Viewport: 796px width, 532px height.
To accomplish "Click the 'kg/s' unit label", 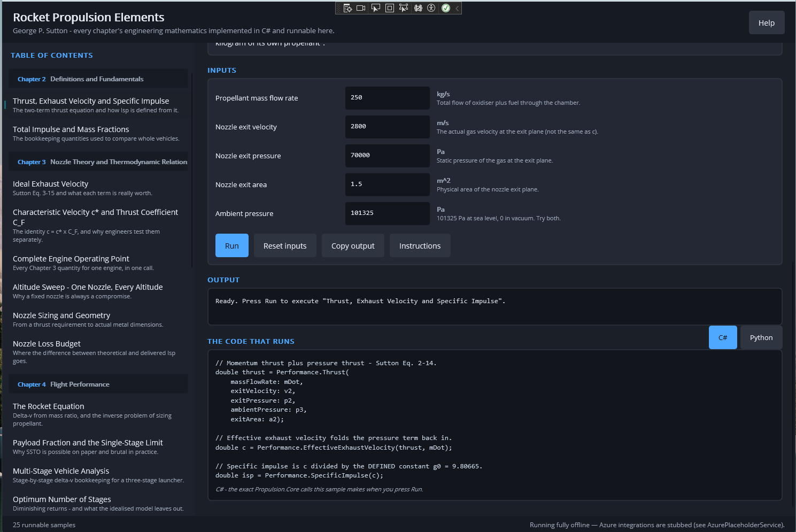I will pyautogui.click(x=443, y=94).
